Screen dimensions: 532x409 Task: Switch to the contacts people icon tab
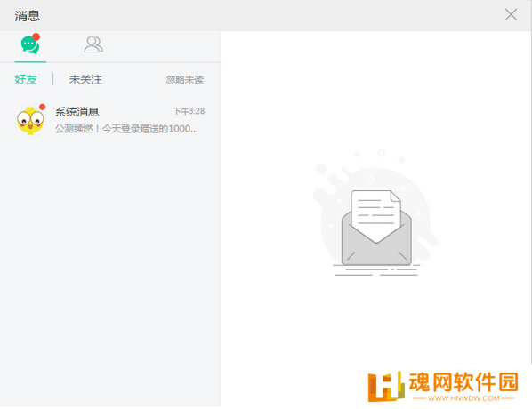click(93, 44)
